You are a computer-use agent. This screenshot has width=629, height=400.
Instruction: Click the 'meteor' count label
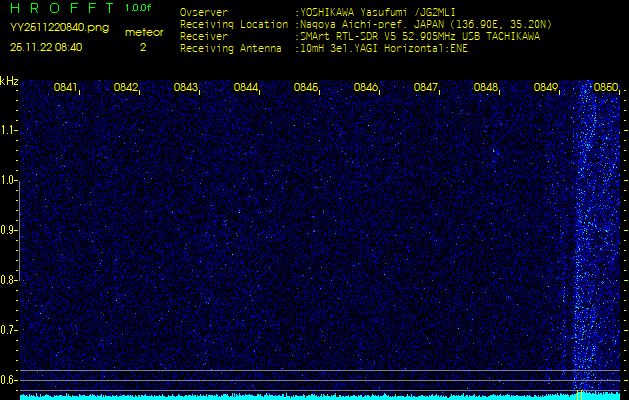tap(144, 33)
